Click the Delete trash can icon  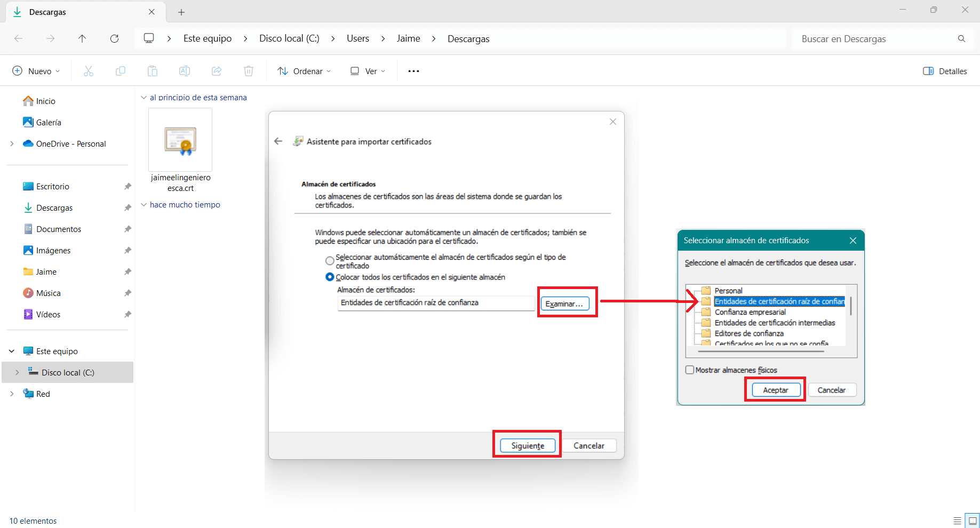(249, 71)
